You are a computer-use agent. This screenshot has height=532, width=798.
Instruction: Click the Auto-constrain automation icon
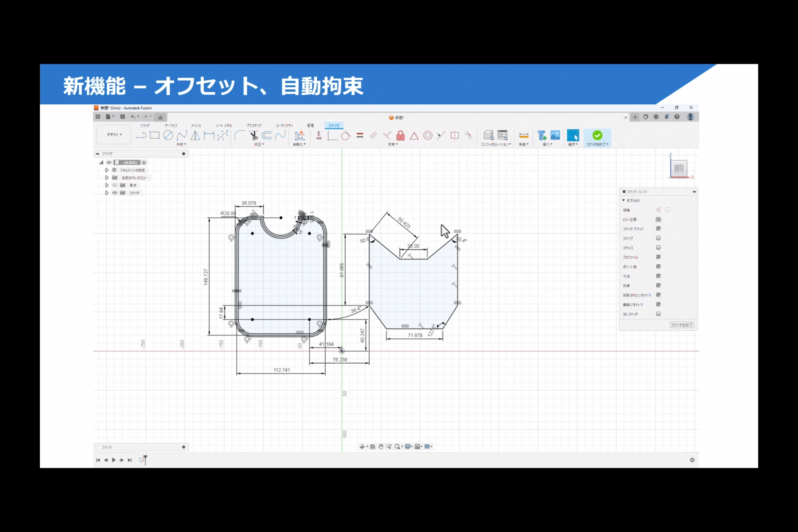pos(299,135)
